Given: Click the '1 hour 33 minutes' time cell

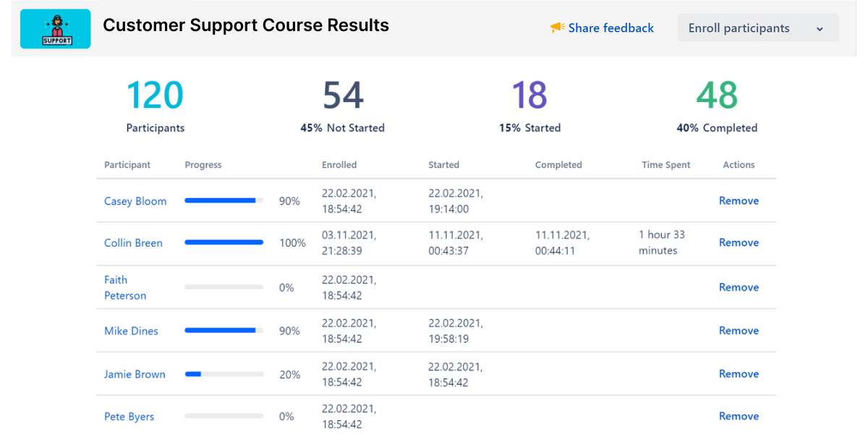Looking at the screenshot, I should point(662,242).
